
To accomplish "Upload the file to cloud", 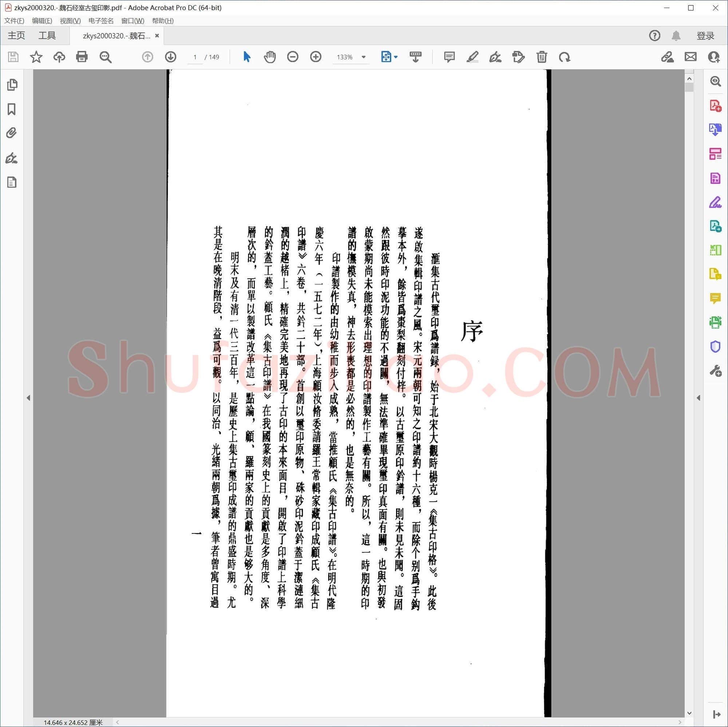I will (59, 57).
